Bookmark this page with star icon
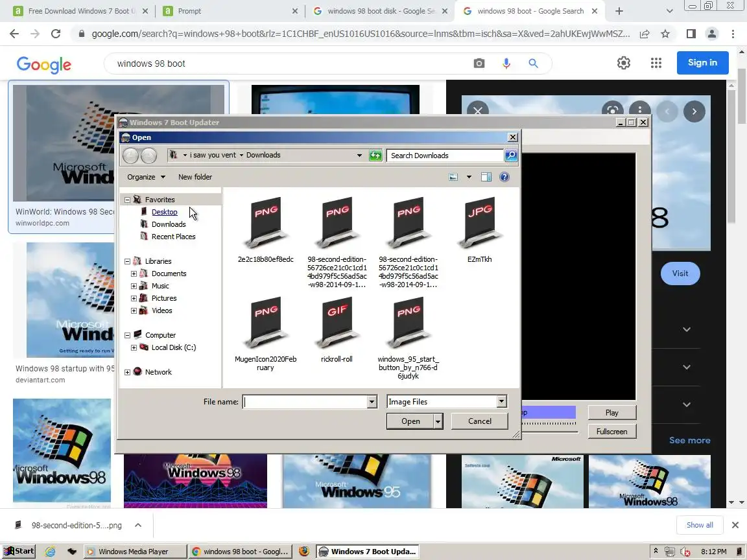Viewport: 747px width, 560px height. click(665, 34)
